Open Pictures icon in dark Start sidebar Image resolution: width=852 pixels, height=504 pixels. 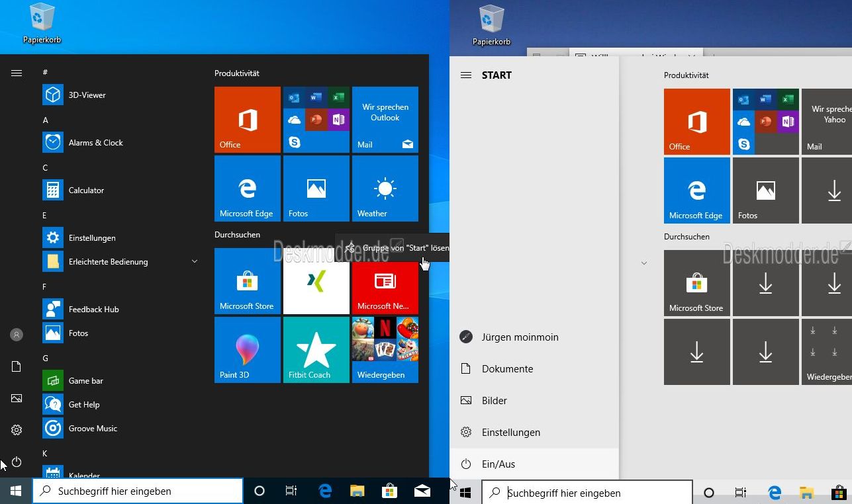[17, 398]
